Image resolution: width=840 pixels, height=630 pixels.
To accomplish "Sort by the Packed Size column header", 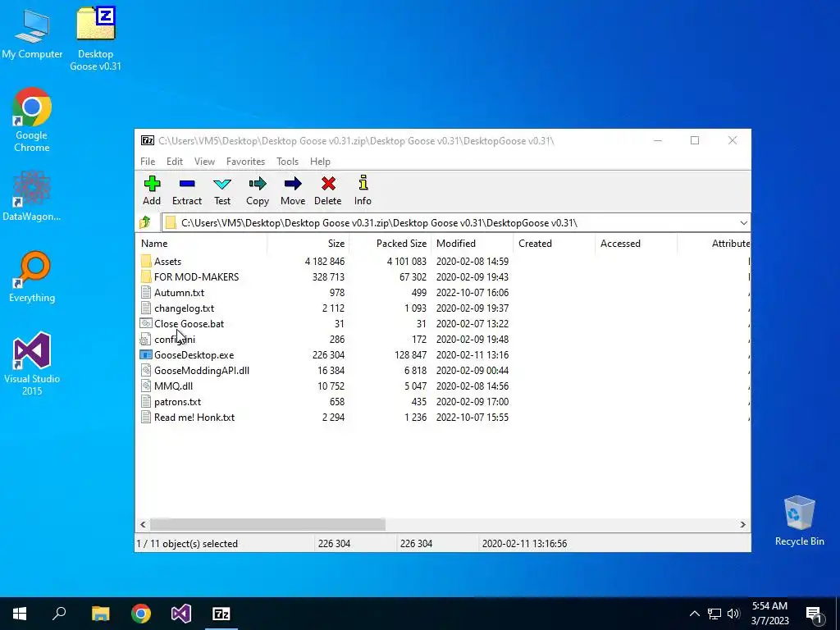I will (x=390, y=243).
